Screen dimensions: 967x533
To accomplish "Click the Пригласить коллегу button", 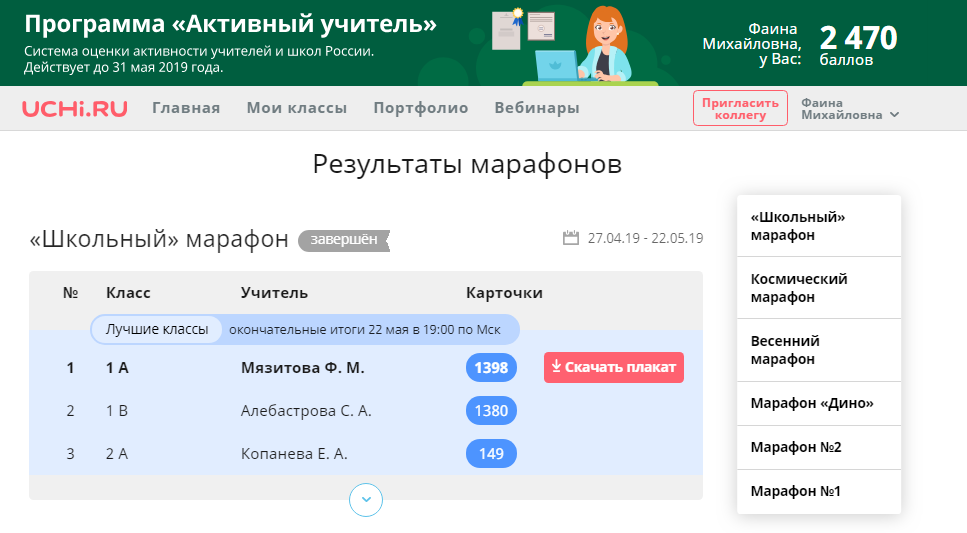I will point(740,109).
